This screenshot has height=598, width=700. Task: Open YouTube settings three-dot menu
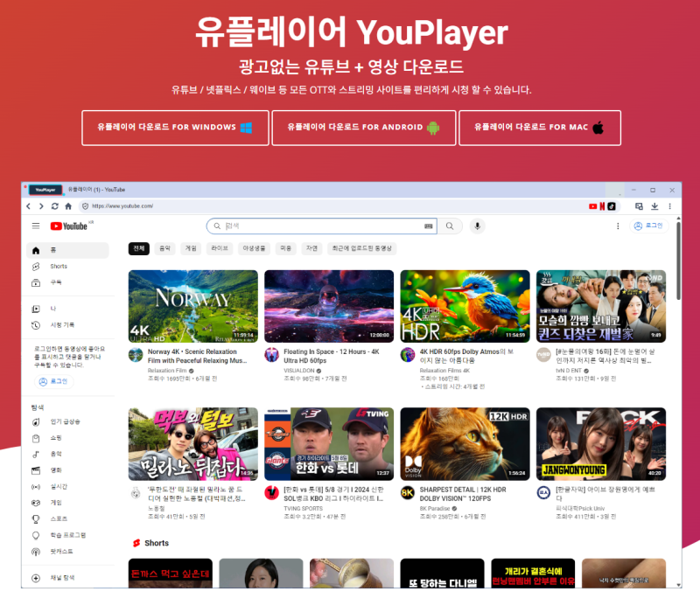[x=618, y=226]
